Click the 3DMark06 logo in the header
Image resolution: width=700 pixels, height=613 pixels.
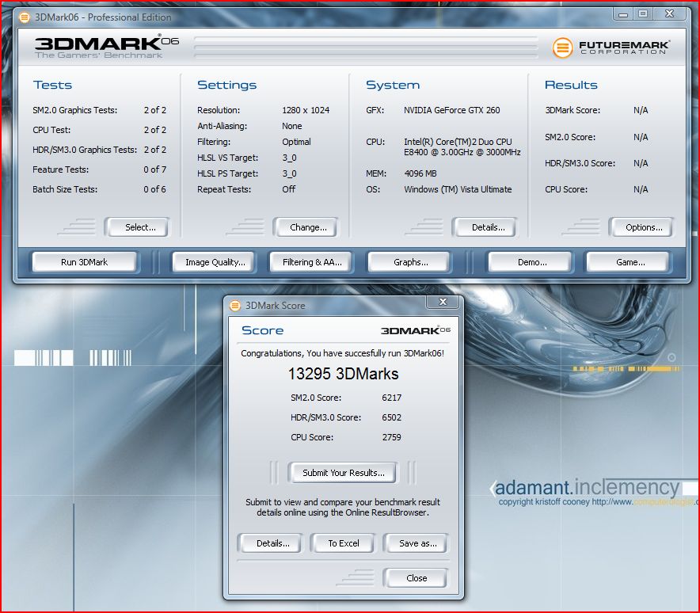[107, 47]
